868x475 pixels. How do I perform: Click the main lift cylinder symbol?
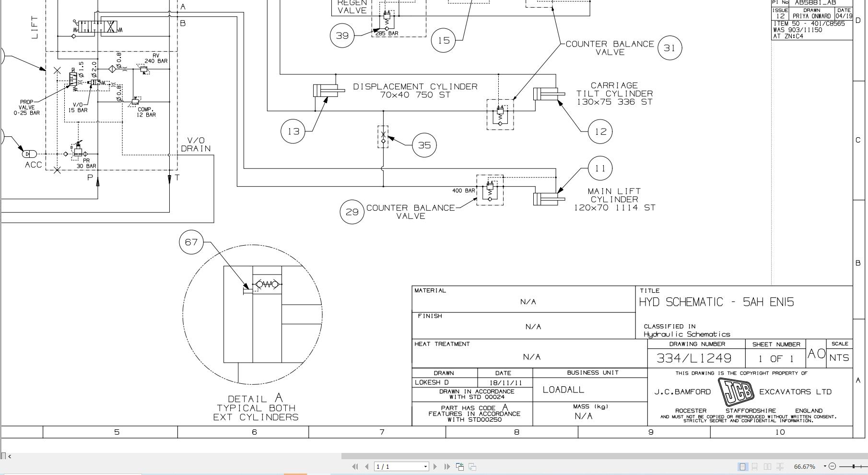click(549, 199)
